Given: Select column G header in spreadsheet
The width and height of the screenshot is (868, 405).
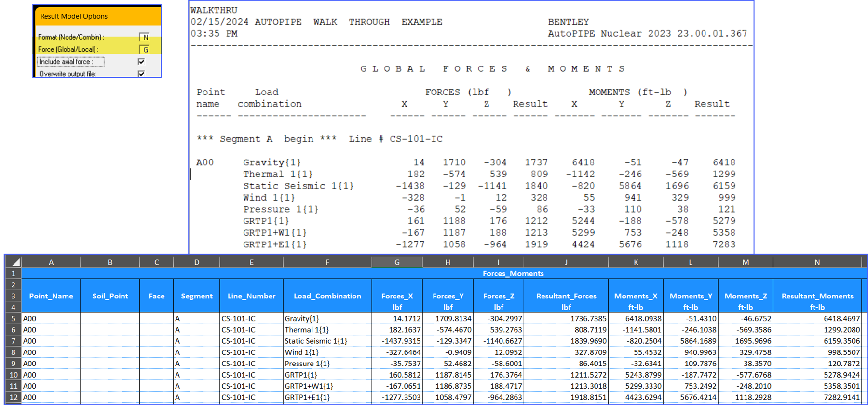Looking at the screenshot, I should click(x=397, y=262).
